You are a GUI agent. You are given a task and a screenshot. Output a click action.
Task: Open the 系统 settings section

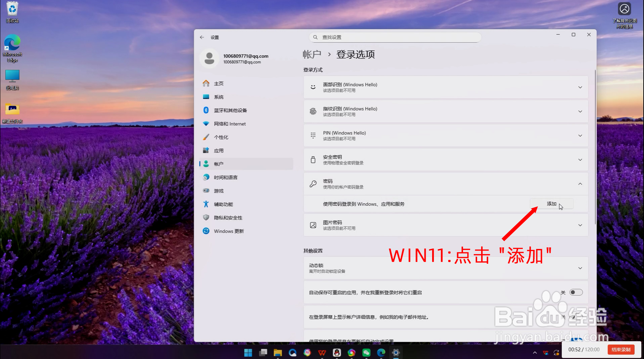click(x=218, y=97)
